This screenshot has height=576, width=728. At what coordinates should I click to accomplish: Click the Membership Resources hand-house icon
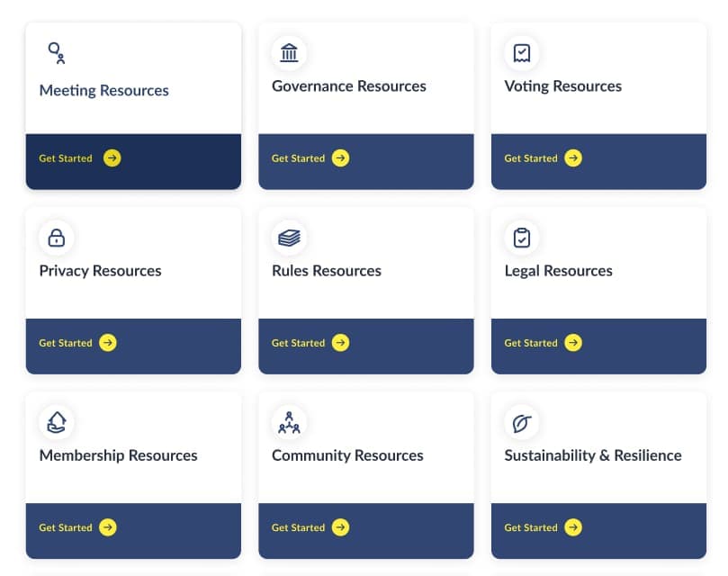[x=57, y=422]
